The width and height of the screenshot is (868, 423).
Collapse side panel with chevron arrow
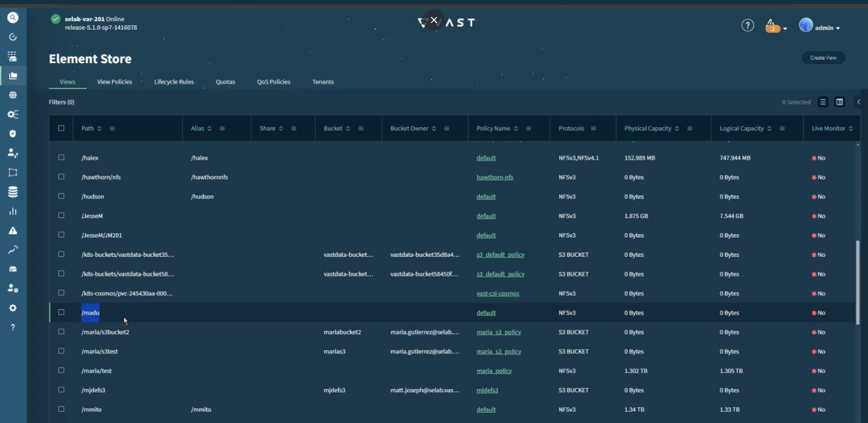858,102
